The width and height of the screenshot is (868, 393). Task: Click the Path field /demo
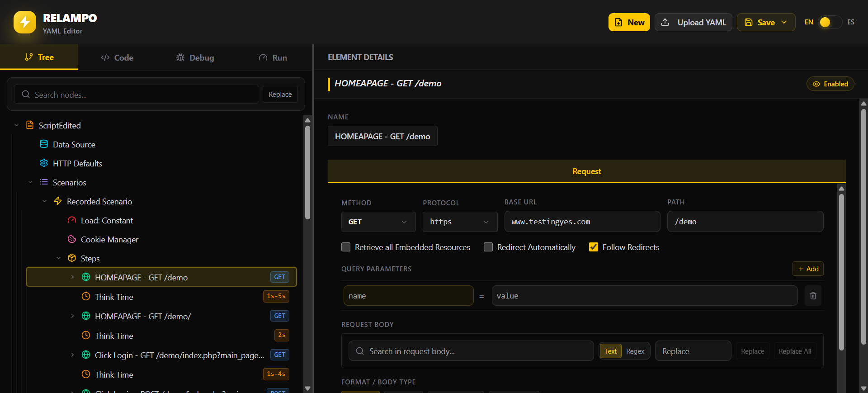[745, 222]
